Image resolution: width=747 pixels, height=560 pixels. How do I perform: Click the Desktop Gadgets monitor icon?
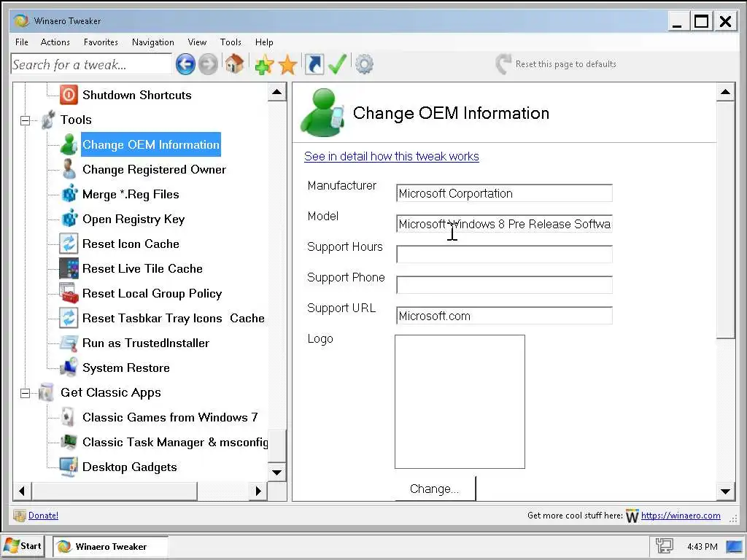click(69, 467)
